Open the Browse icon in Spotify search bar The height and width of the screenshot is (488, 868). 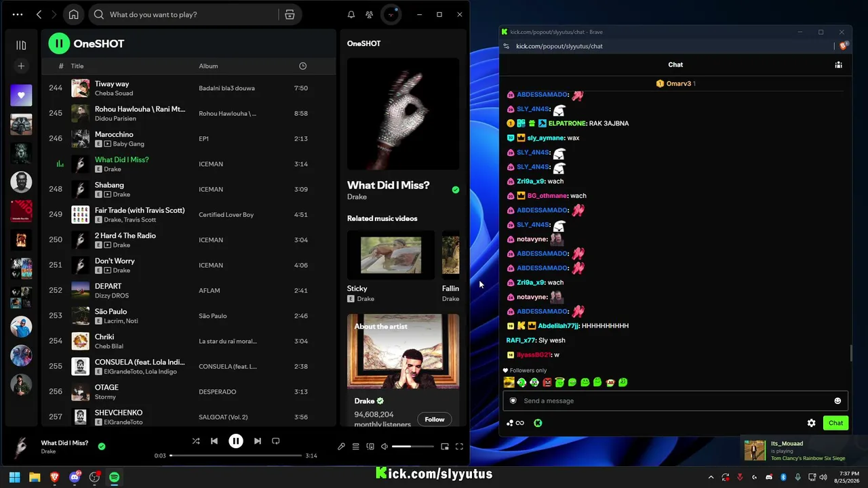[x=290, y=14]
